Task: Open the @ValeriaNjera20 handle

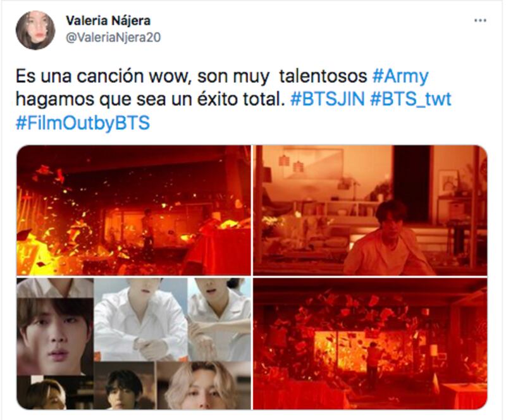Action: pyautogui.click(x=113, y=37)
